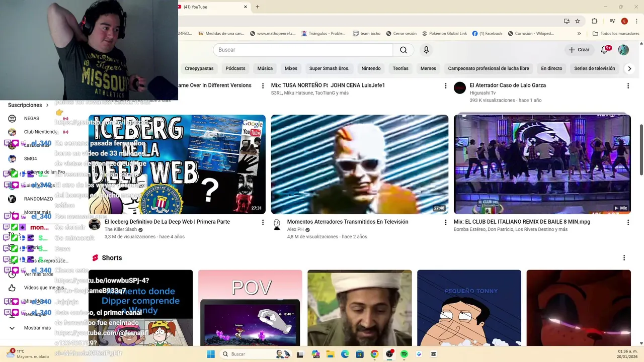Select the Nintendo filter chip
The width and height of the screenshot is (644, 362).
[x=371, y=68]
